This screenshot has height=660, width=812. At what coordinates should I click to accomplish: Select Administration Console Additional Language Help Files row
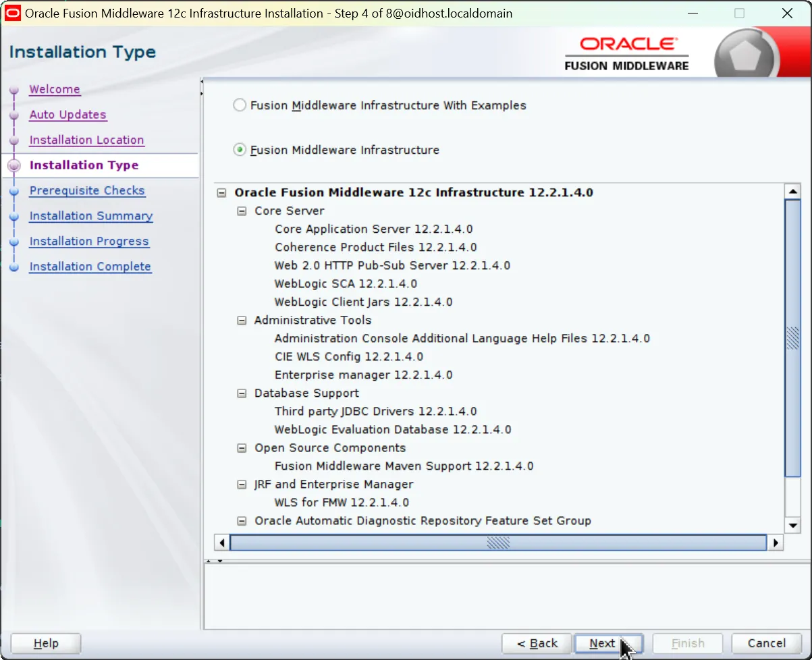point(462,339)
